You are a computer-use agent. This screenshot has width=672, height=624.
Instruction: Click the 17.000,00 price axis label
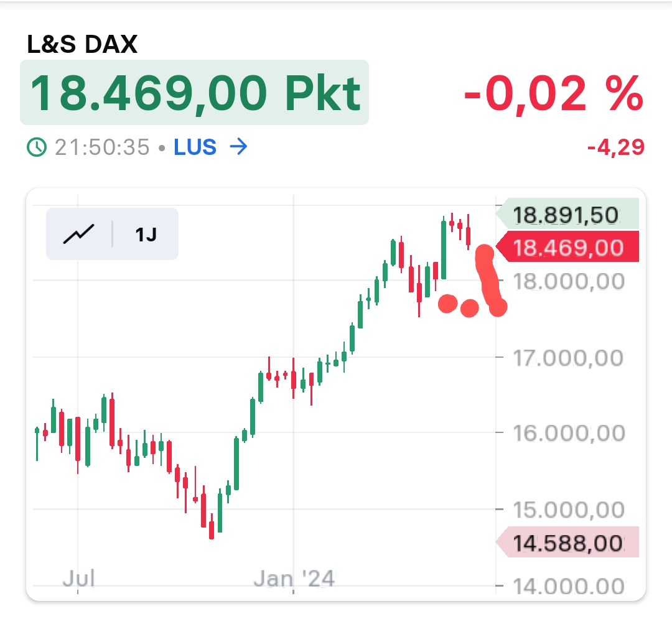click(567, 358)
